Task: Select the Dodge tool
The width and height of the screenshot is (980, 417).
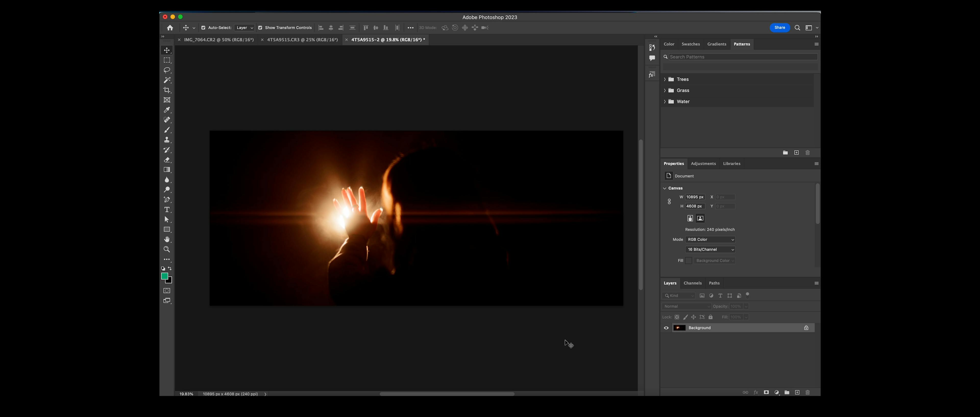Action: pyautogui.click(x=167, y=190)
